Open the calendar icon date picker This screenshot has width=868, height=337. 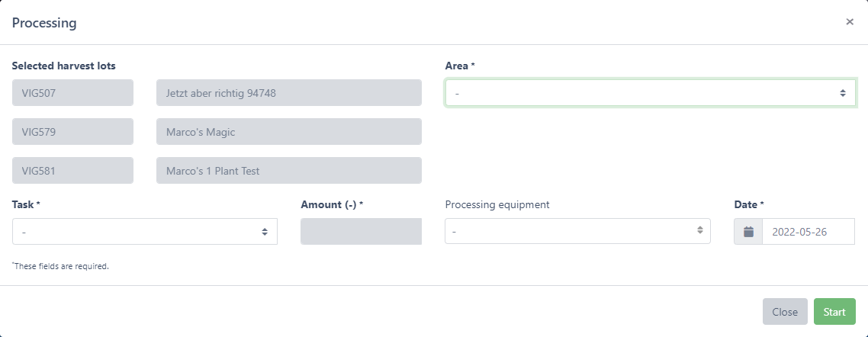(748, 232)
